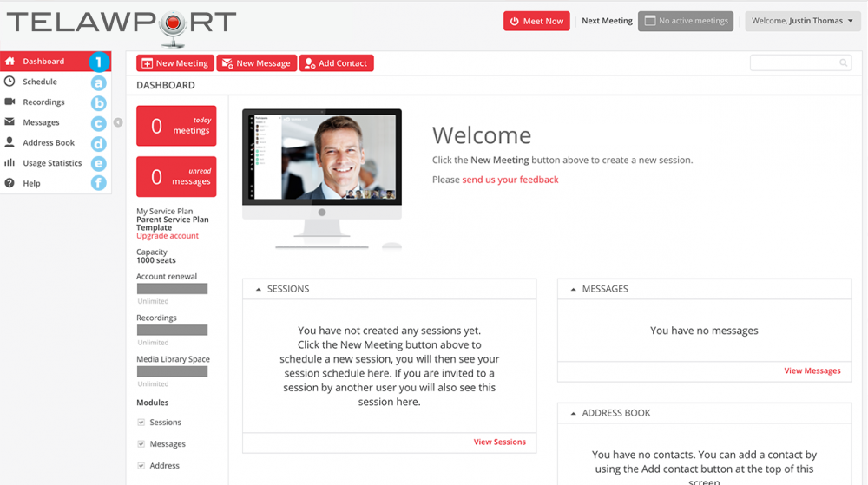Collapse the Messages panel
Viewport: 868px width, 485px height.
tap(573, 289)
